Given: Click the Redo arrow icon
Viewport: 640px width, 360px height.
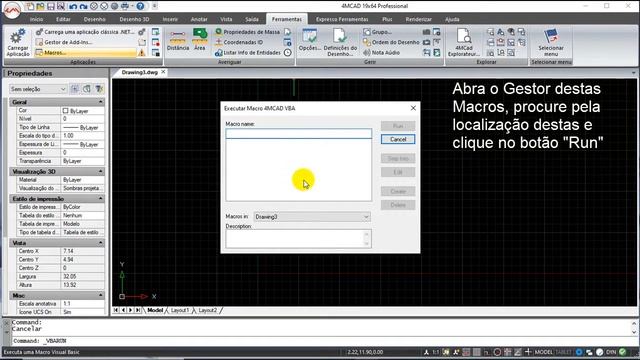Looking at the screenshot, I should [x=83, y=6].
